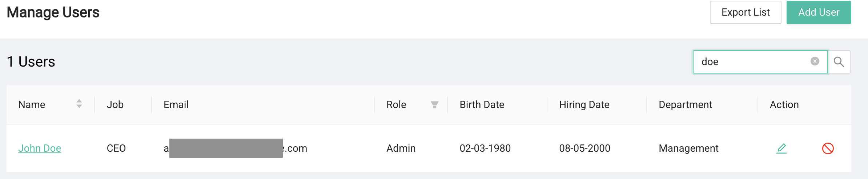
Task: Click the Job column header
Action: pos(115,105)
